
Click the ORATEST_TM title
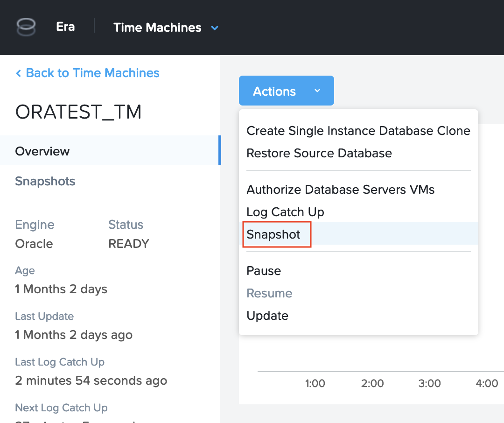(78, 112)
